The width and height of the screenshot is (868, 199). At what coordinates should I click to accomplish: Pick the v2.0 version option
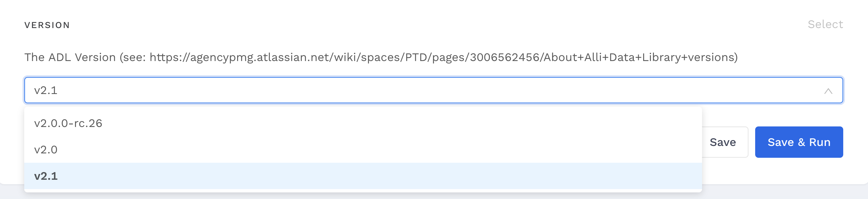pos(363,150)
